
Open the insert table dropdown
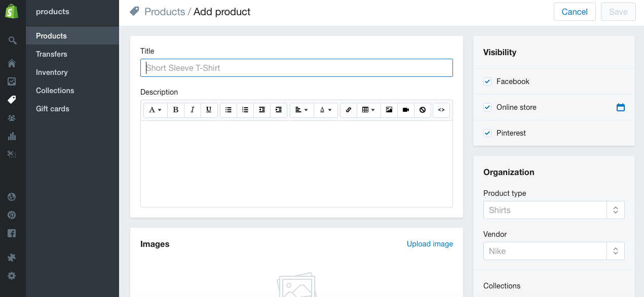point(368,110)
